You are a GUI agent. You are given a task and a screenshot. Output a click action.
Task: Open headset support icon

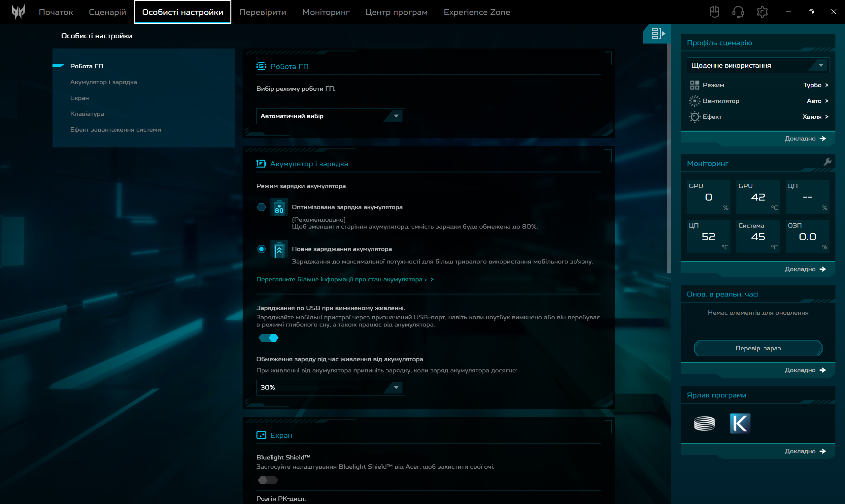[738, 12]
